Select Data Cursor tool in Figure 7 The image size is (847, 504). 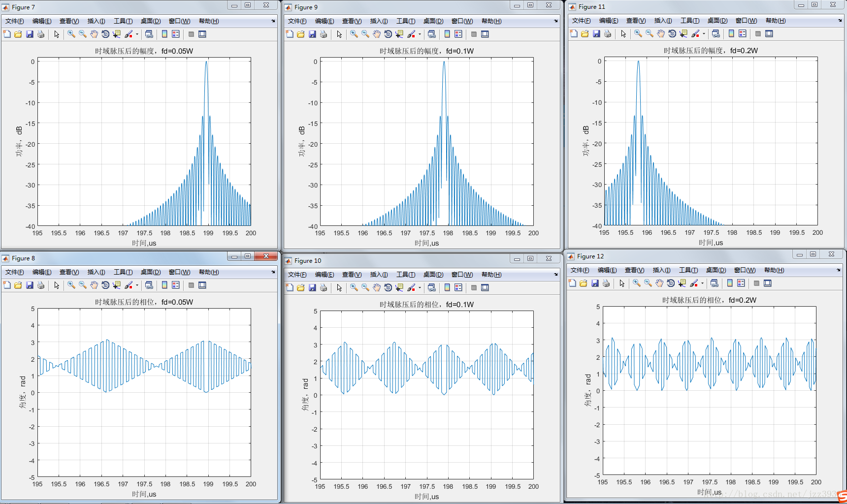[117, 34]
